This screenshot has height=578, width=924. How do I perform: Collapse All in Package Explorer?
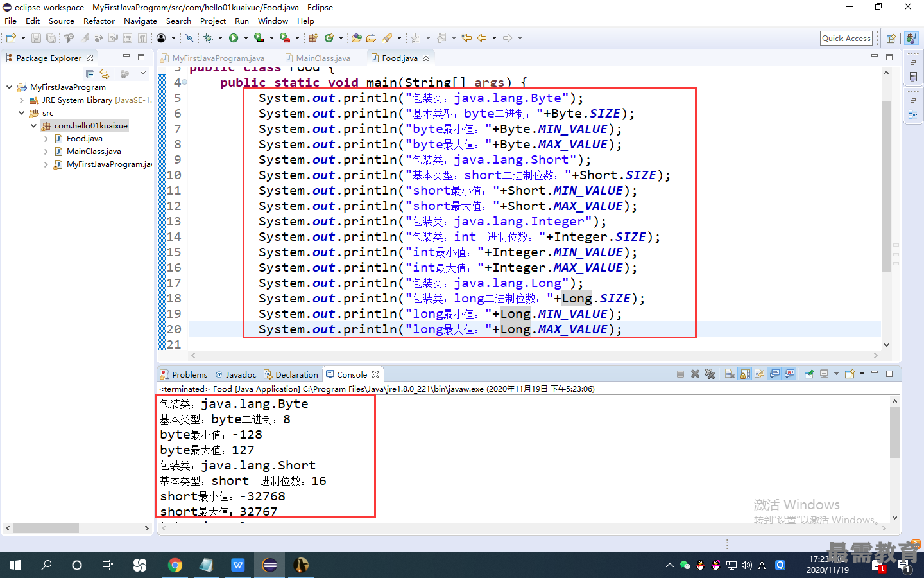click(x=90, y=74)
